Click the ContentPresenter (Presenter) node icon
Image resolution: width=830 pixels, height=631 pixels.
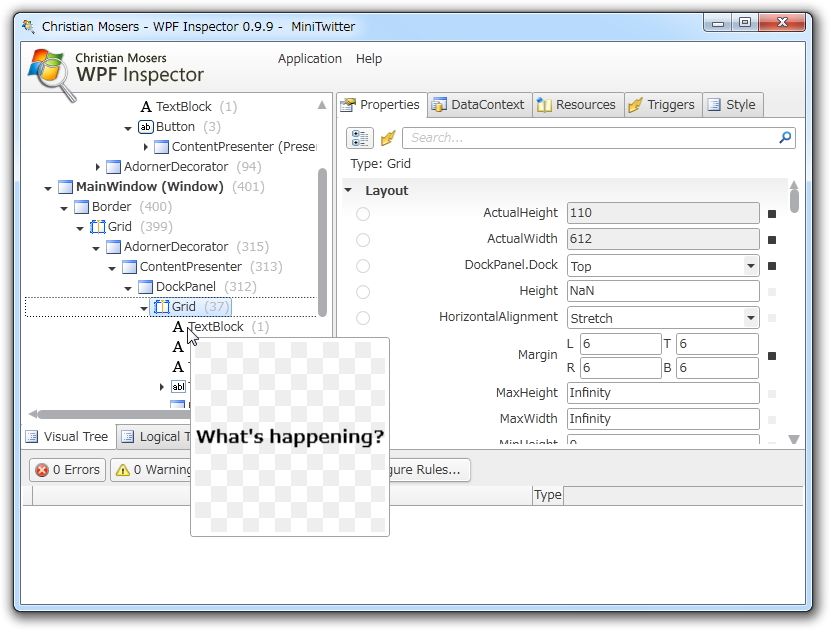point(161,147)
